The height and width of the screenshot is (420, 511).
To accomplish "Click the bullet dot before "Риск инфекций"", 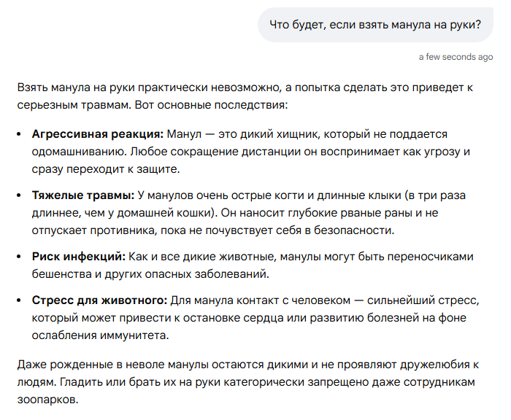I will coord(19,257).
